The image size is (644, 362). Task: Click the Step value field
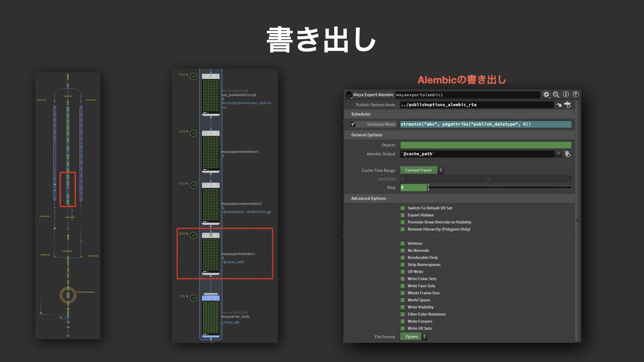[414, 188]
